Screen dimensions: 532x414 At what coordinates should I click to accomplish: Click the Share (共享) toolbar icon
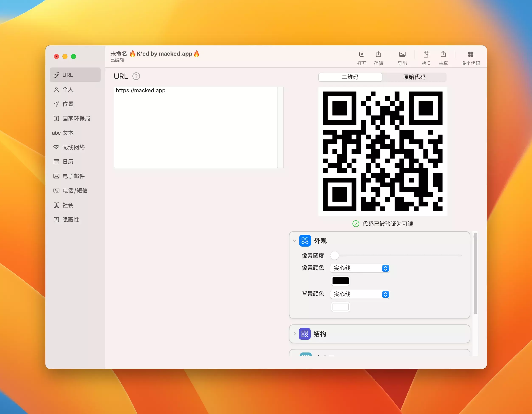(443, 54)
